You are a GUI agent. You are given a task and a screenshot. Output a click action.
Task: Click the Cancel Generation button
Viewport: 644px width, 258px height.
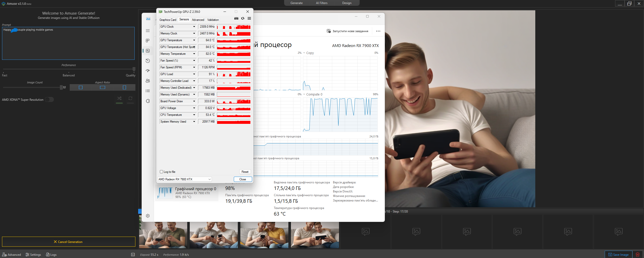(68, 242)
